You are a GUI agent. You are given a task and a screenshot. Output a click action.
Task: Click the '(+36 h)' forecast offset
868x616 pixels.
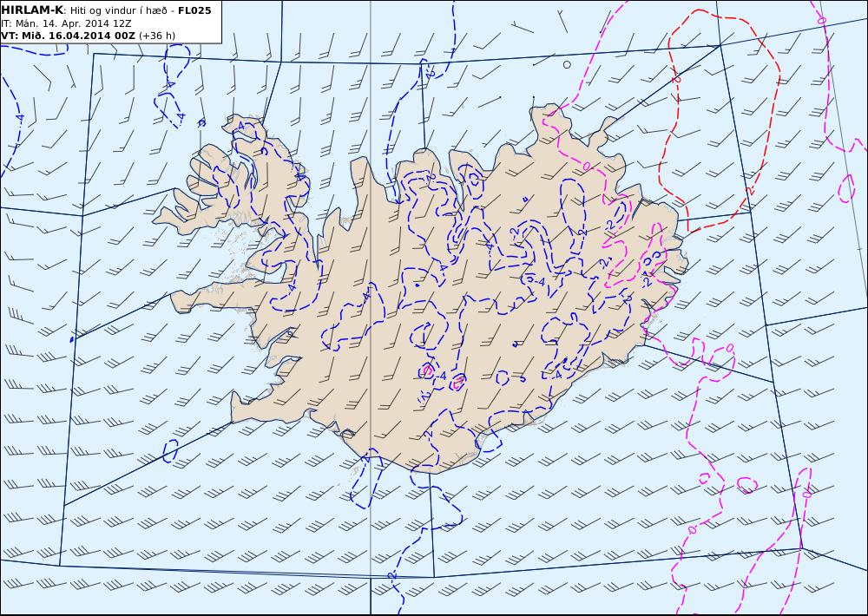(x=156, y=36)
